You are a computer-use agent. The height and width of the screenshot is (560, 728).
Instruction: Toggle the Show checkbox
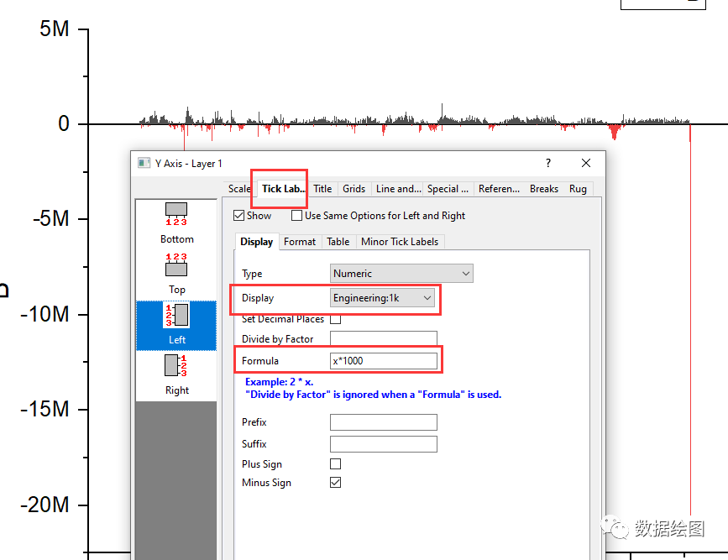(x=239, y=216)
